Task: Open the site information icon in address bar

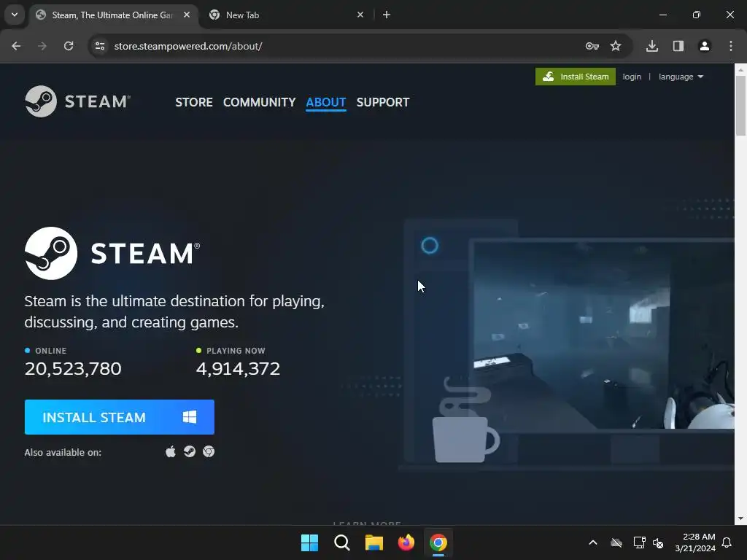Action: (x=99, y=46)
